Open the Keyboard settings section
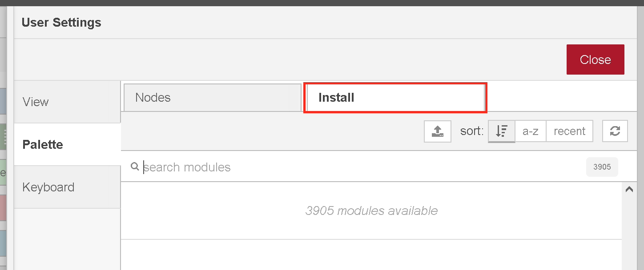The image size is (644, 270). 67,187
